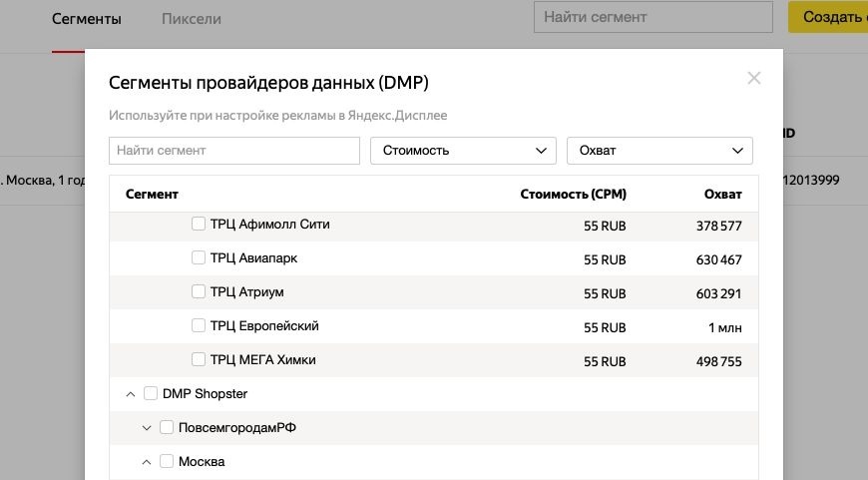Image resolution: width=868 pixels, height=480 pixels.
Task: Click the ID value 12013999 in background
Action: click(811, 180)
